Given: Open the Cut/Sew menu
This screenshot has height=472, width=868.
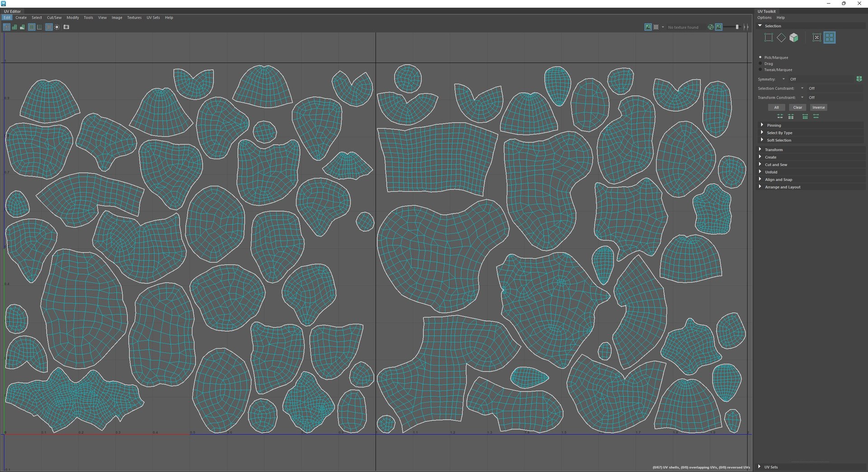Looking at the screenshot, I should [x=54, y=18].
